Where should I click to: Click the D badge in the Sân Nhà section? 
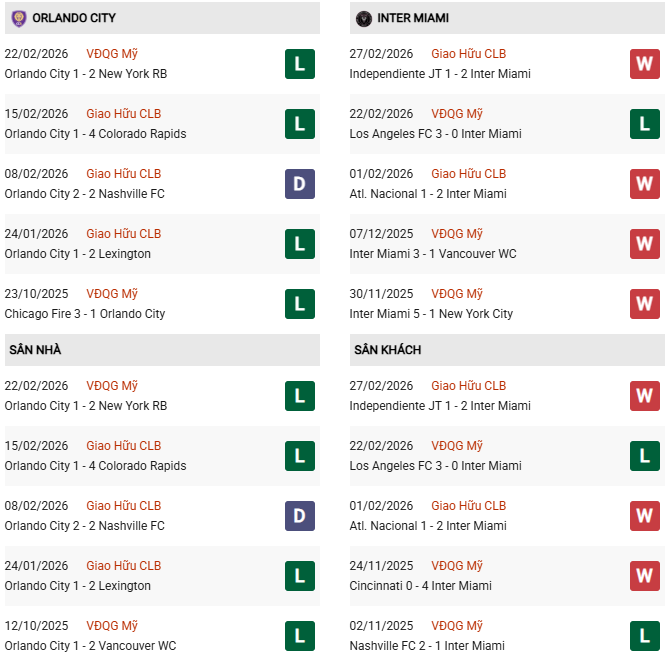pos(299,515)
